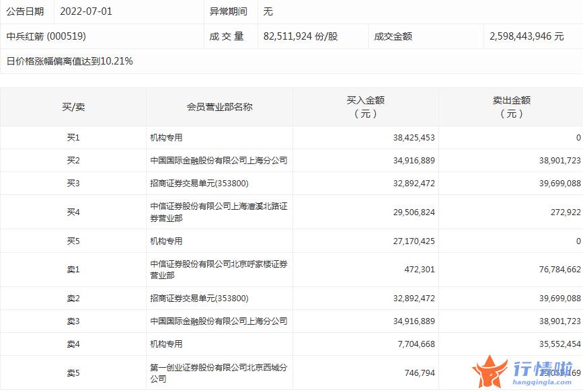Select 39,699,088 in the 买3 row
This screenshot has width=583, height=392.
(x=560, y=184)
